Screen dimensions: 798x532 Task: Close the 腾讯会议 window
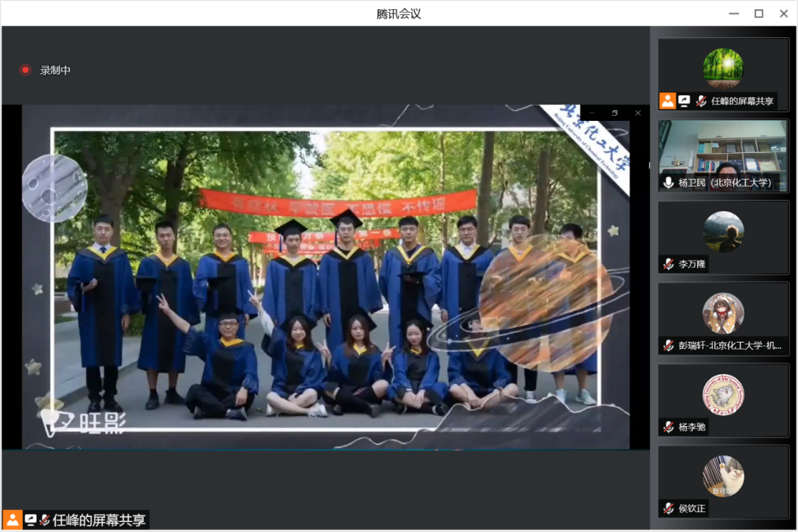(783, 14)
